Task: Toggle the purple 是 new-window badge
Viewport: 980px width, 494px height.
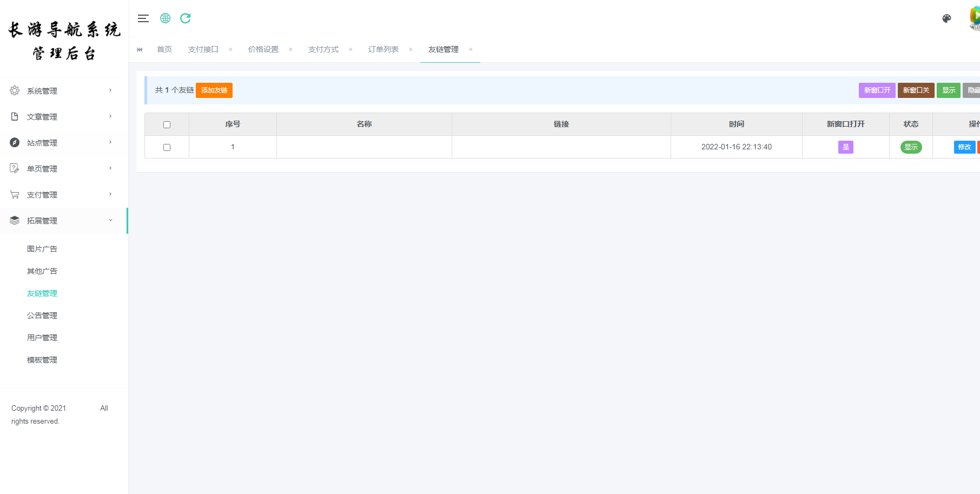Action: pos(845,147)
